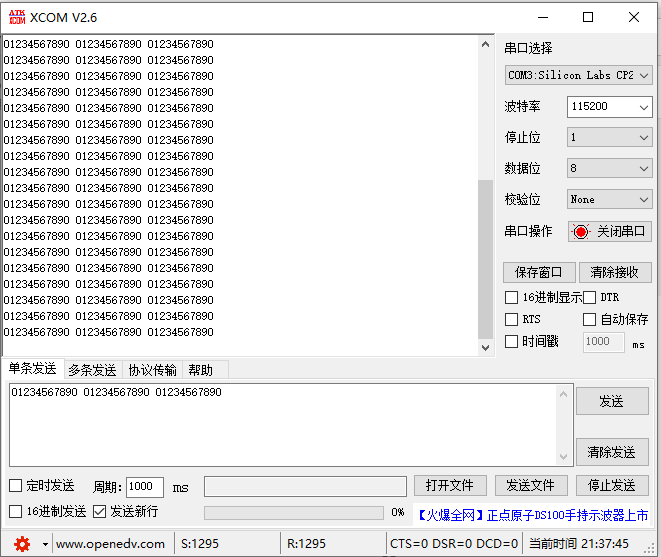Image resolution: width=661 pixels, height=557 pixels.
Task: Click the receive area scroll up arrow
Action: tap(486, 44)
